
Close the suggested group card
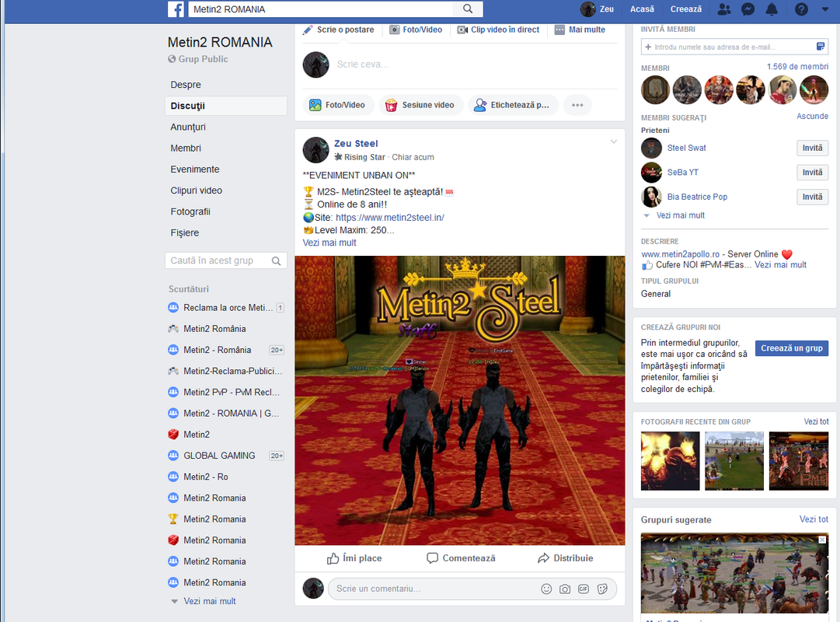pyautogui.click(x=822, y=540)
